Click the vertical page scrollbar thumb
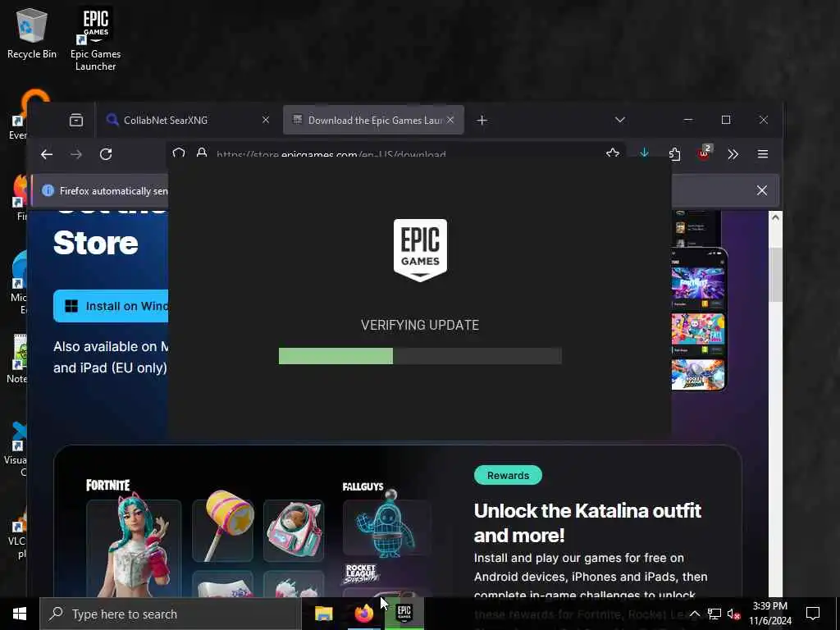This screenshot has height=630, width=840. pyautogui.click(x=775, y=276)
